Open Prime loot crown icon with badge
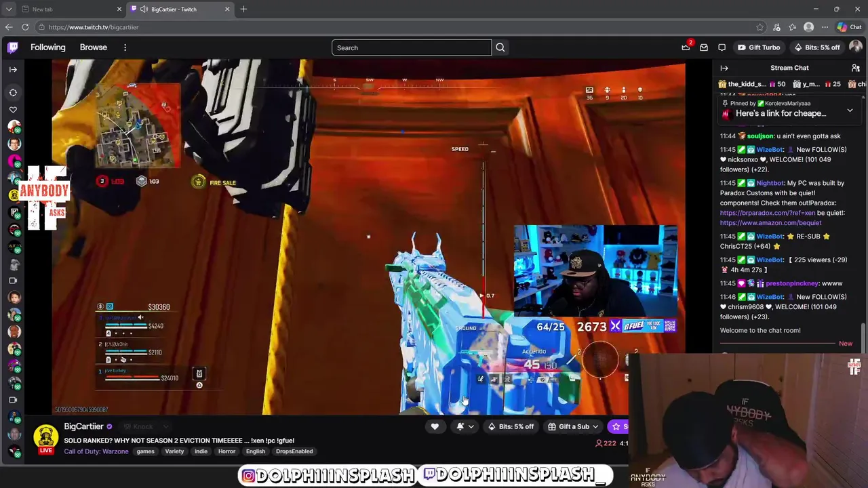Screen dimensions: 868x488 point(686,47)
